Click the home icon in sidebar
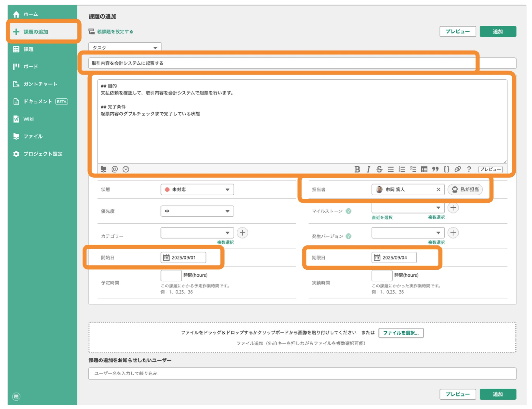 pyautogui.click(x=16, y=14)
